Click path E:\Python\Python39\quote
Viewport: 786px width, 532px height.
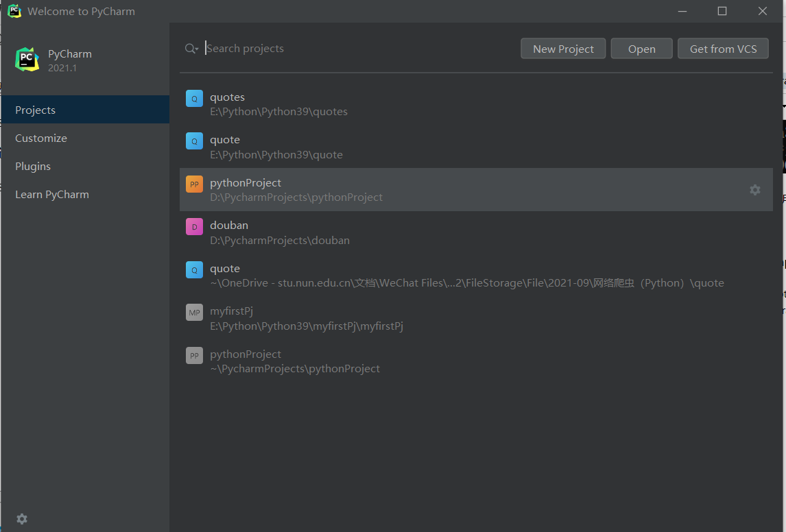pyautogui.click(x=276, y=155)
